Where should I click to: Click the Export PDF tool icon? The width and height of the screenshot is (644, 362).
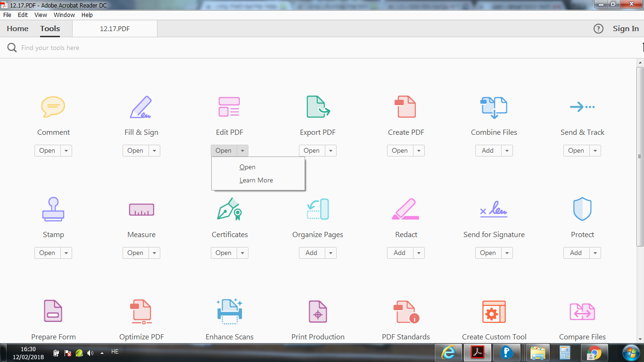click(x=318, y=107)
